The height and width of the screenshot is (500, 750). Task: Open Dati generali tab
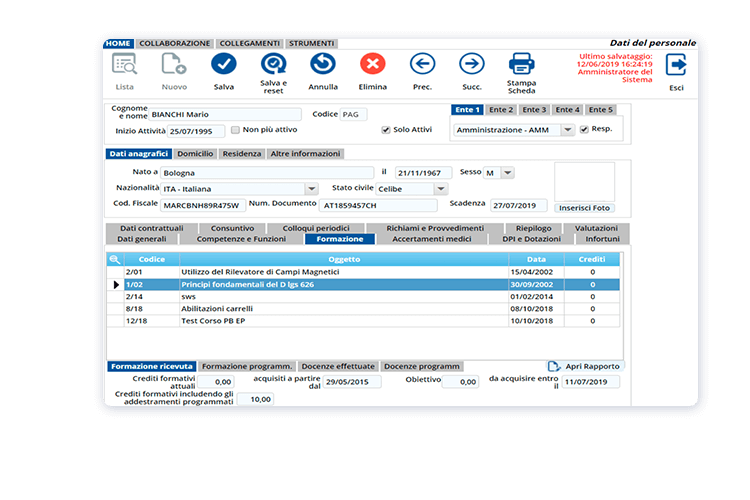click(x=142, y=239)
